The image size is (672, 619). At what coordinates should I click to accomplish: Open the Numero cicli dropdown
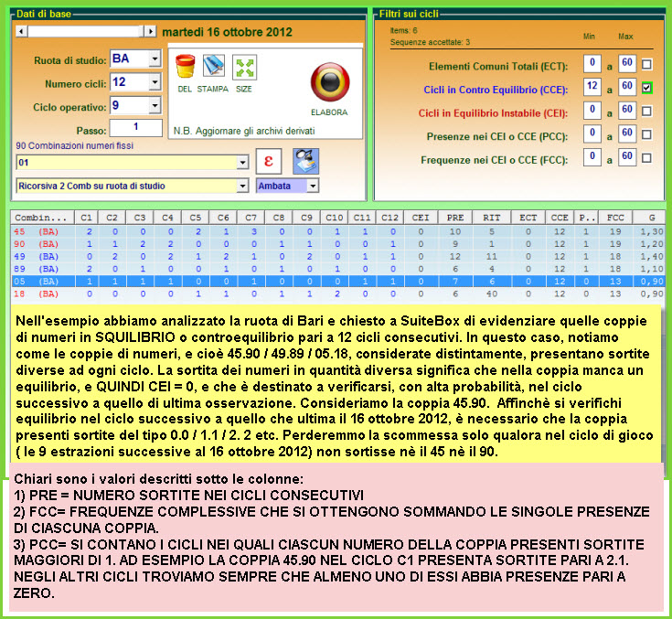click(155, 82)
